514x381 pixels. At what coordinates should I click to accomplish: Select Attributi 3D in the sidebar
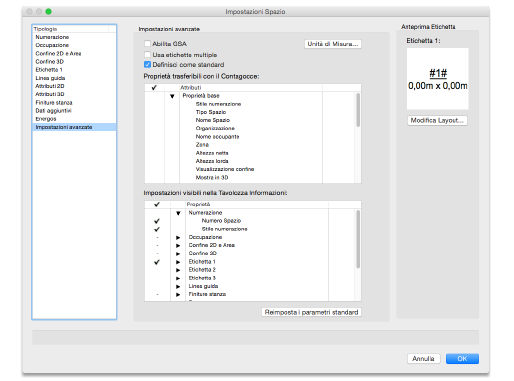74,94
